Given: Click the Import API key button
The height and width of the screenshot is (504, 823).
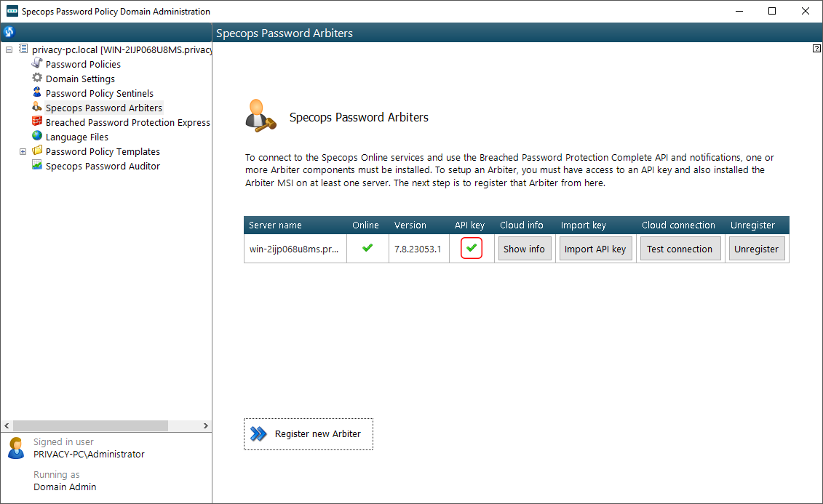Looking at the screenshot, I should (x=595, y=249).
